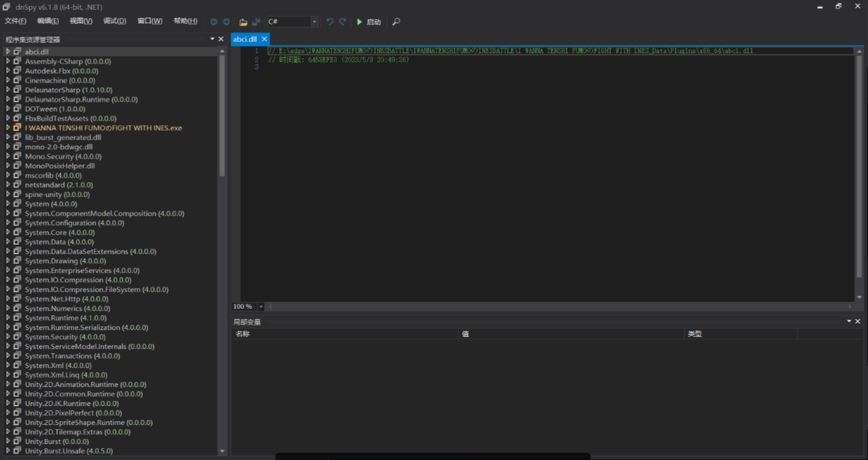This screenshot has width=868, height=460.
Task: Click the code editor scroll-up arrow
Action: pos(859,51)
